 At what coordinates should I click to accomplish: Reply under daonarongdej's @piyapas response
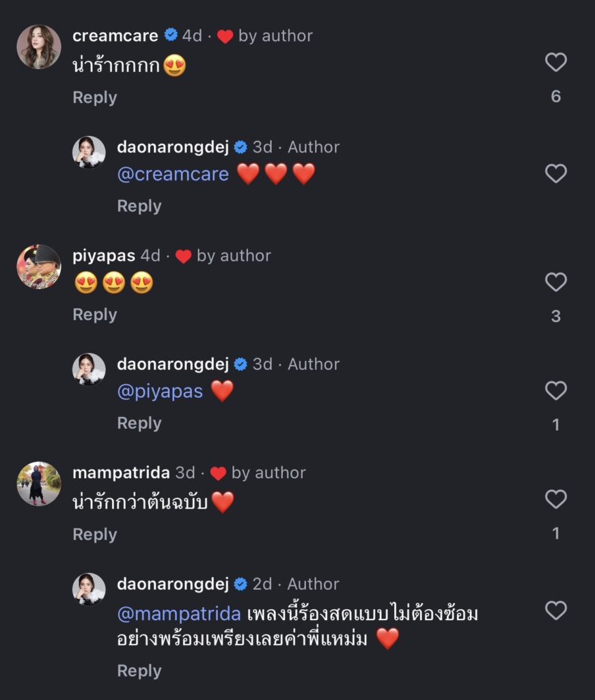coord(139,423)
